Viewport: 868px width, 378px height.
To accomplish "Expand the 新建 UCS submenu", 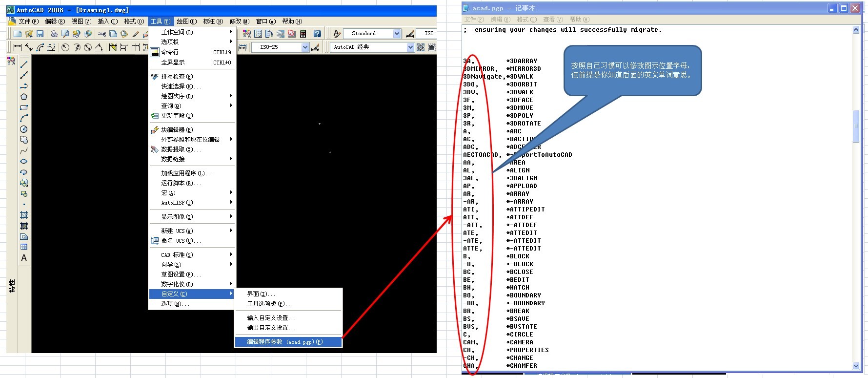I will click(x=192, y=231).
